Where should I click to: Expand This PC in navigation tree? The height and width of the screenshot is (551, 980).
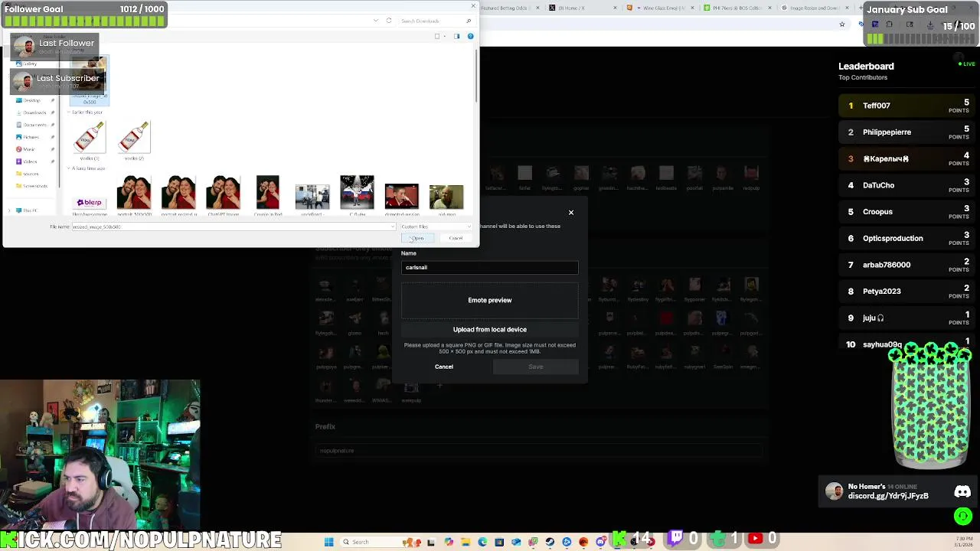10,210
